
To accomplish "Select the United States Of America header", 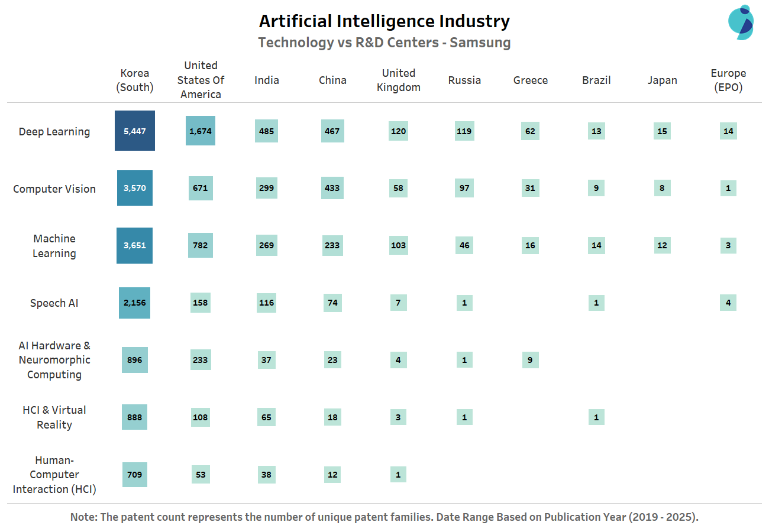I will [201, 80].
